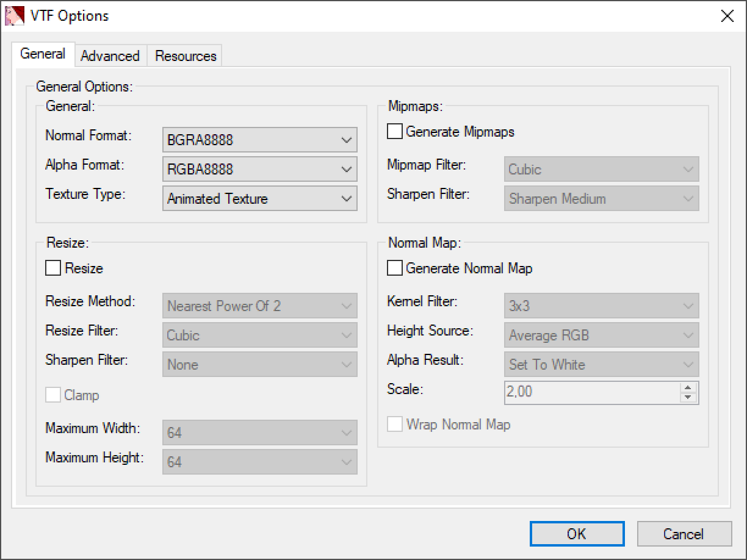The image size is (747, 560).
Task: Click the VTF Options app icon
Action: [14, 16]
